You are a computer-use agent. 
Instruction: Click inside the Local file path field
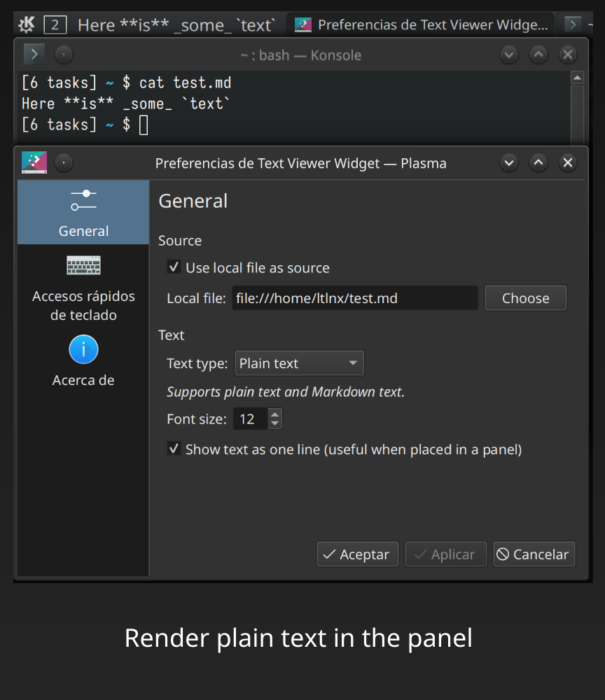354,297
